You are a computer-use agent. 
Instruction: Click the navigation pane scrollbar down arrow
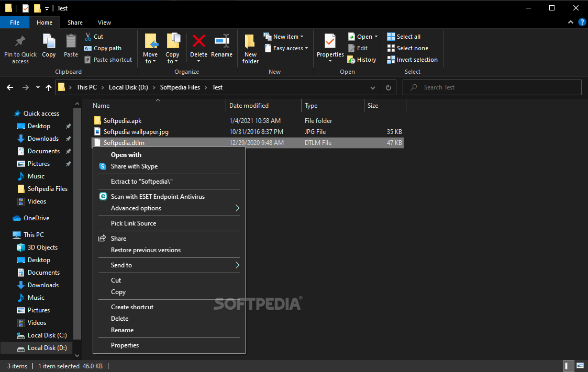[x=77, y=355]
